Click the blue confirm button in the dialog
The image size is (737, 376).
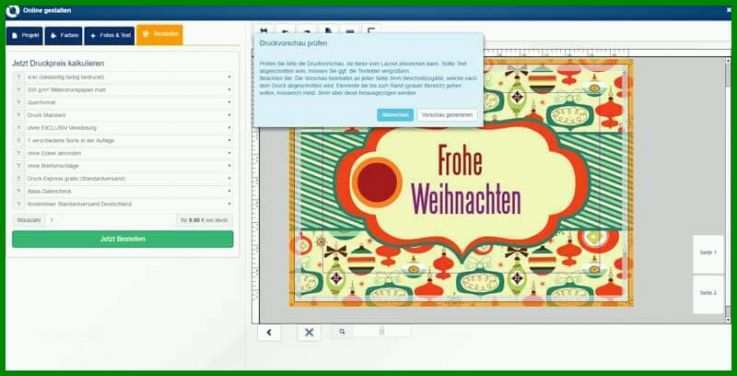pyautogui.click(x=395, y=115)
